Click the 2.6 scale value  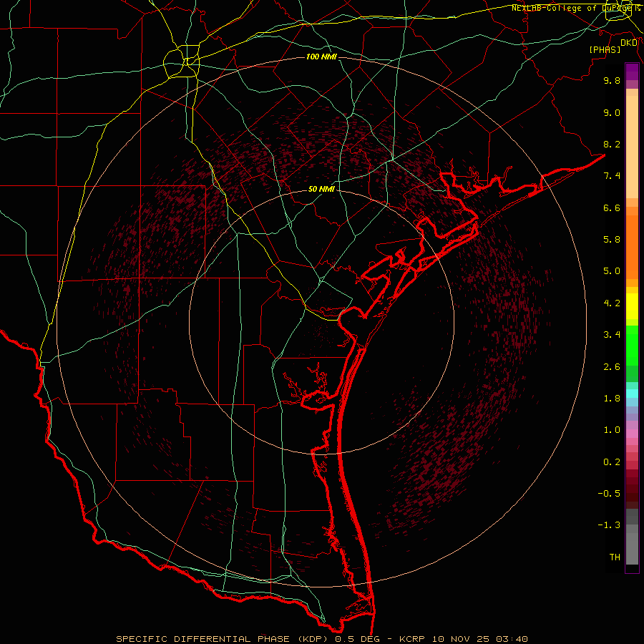(x=612, y=367)
